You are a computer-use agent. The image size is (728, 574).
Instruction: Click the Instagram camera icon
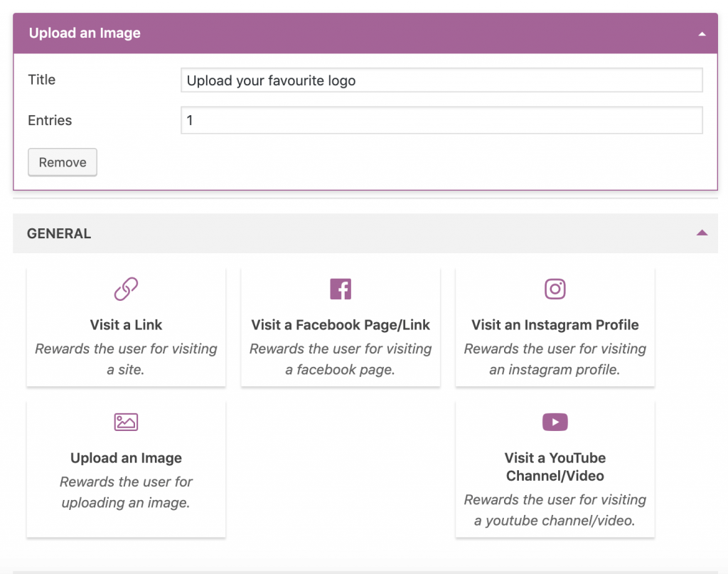tap(555, 289)
